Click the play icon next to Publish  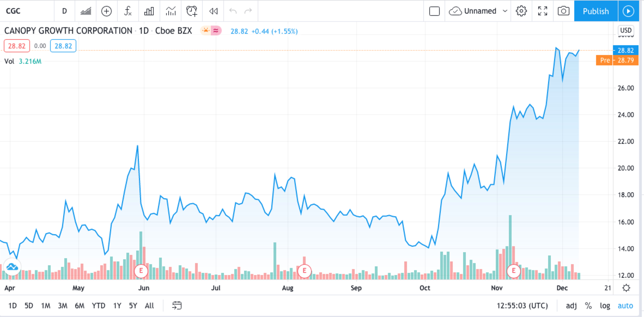point(629,11)
